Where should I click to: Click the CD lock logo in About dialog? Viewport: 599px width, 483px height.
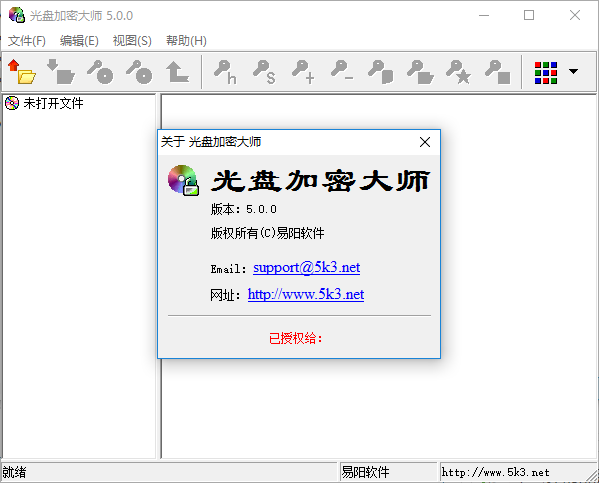pyautogui.click(x=184, y=180)
